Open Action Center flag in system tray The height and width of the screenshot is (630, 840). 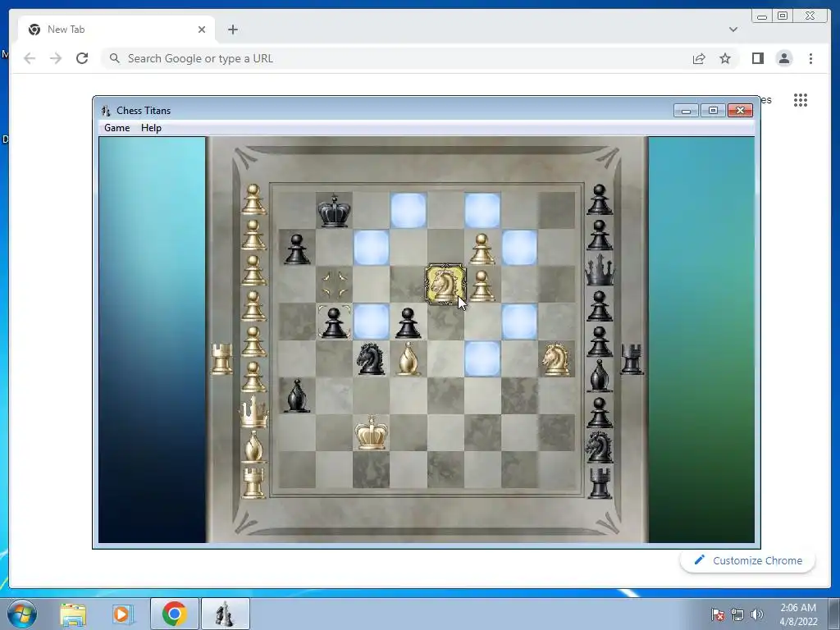click(x=718, y=614)
